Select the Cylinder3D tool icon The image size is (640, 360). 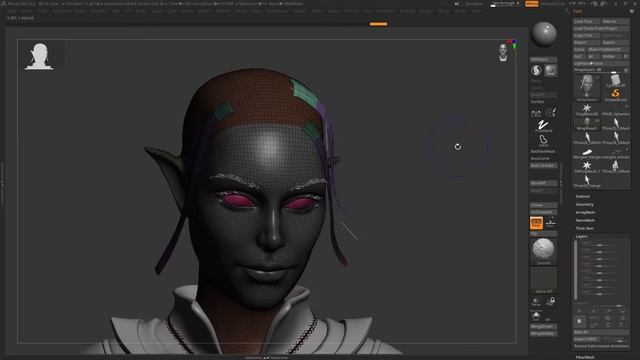point(616,80)
